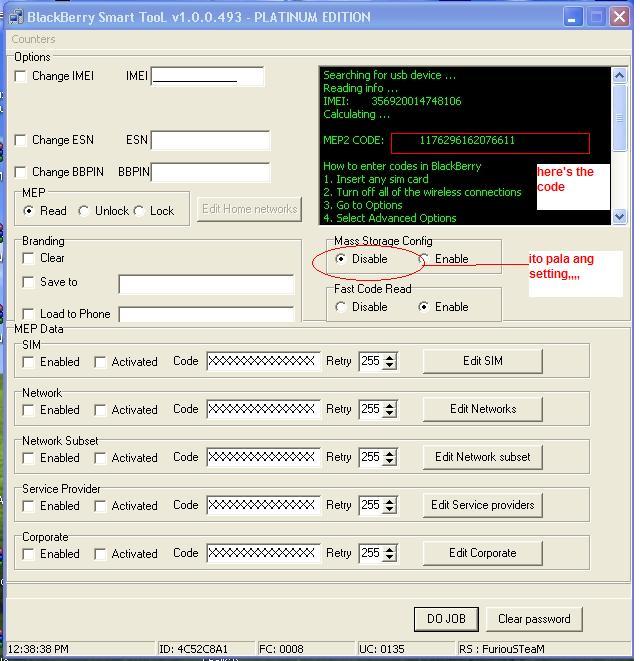This screenshot has width=640, height=661.
Task: Click the Edit Corporate button
Action: [x=482, y=553]
